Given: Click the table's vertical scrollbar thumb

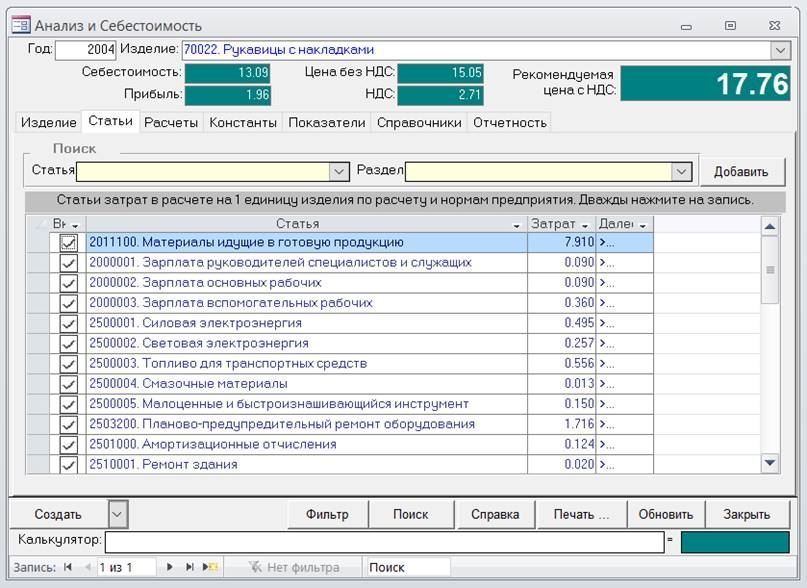Looking at the screenshot, I should 770,268.
